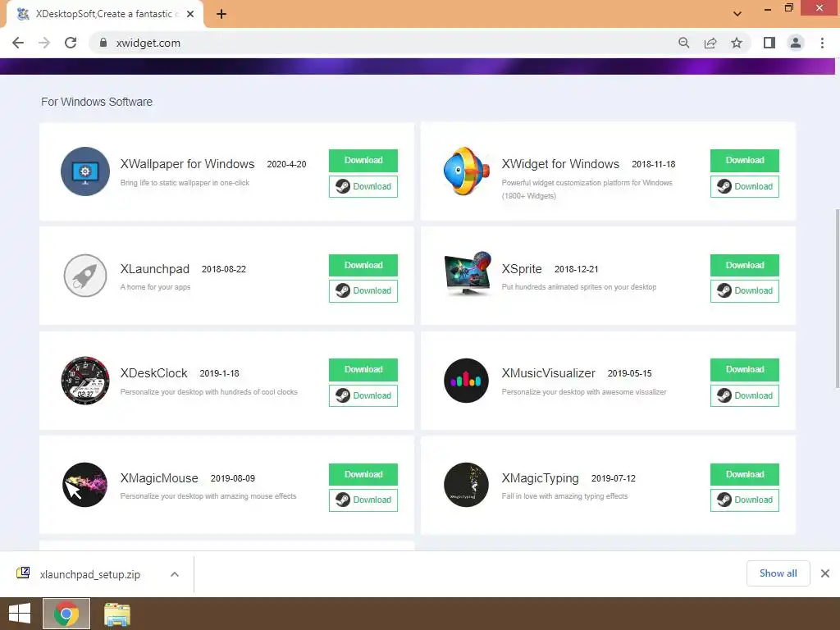Click the XLaunchpad title text
Image resolution: width=840 pixels, height=630 pixels.
[155, 269]
